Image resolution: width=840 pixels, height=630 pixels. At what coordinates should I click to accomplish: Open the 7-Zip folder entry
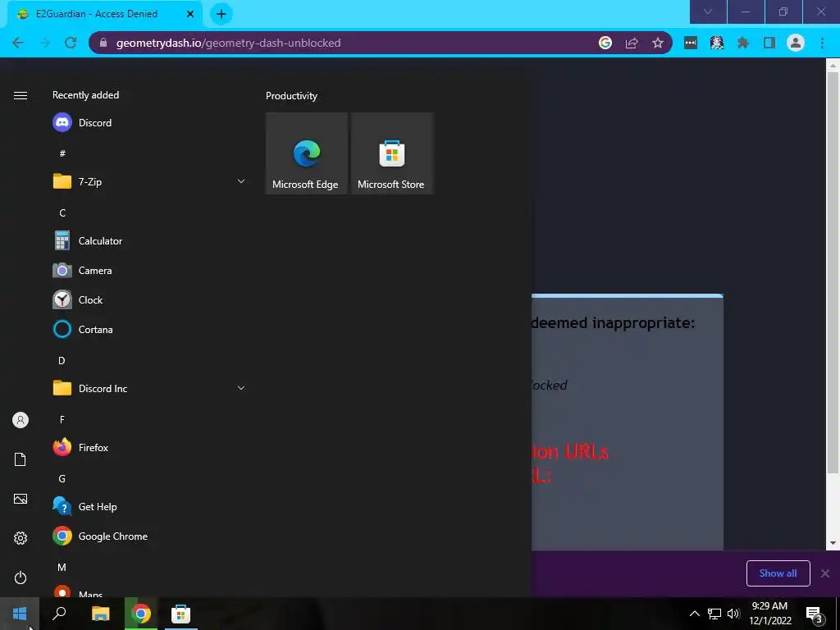click(148, 181)
